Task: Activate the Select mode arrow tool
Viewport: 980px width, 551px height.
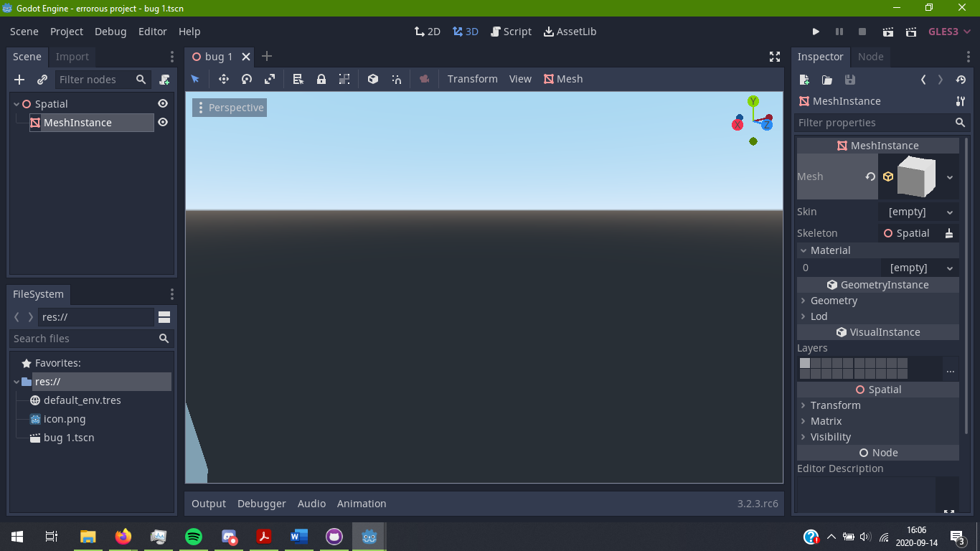Action: tap(195, 79)
